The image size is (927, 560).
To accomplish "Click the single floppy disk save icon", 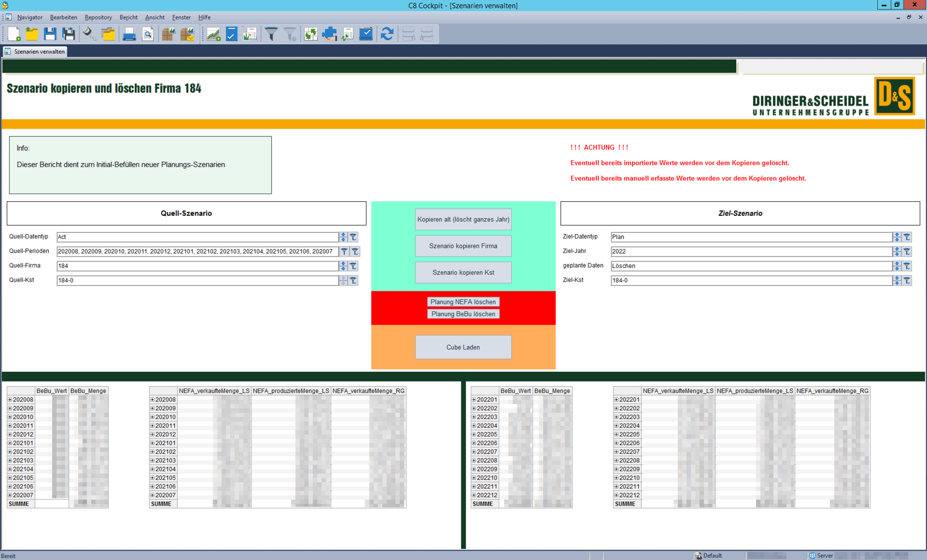I will click(x=50, y=34).
